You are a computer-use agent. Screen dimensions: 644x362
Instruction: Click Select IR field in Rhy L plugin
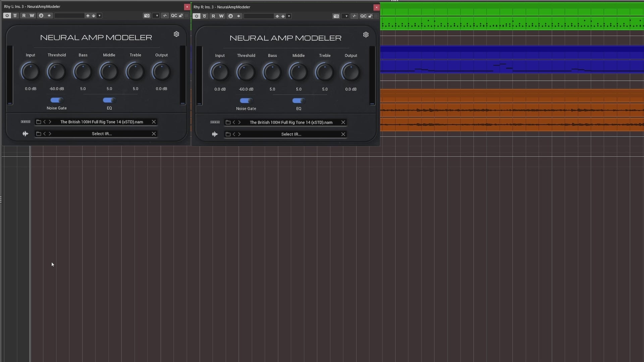102,134
